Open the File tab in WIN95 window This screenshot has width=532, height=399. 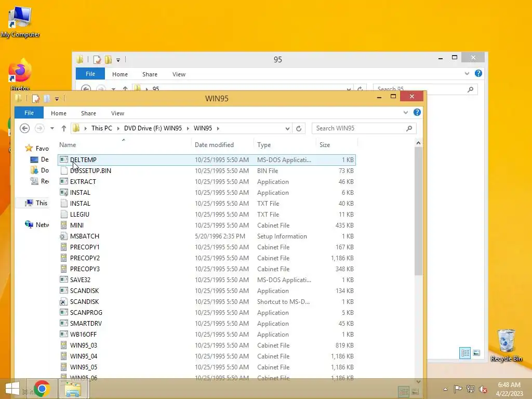[x=29, y=113]
